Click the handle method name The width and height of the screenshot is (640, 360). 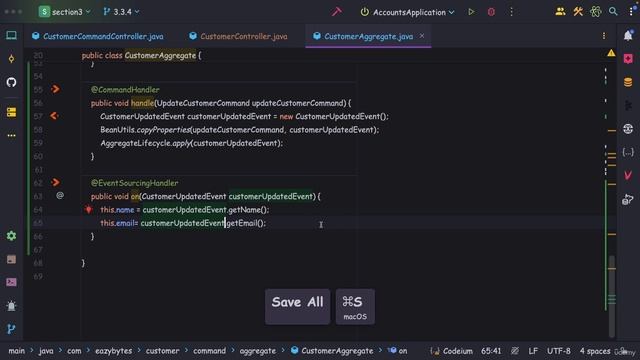[142, 103]
